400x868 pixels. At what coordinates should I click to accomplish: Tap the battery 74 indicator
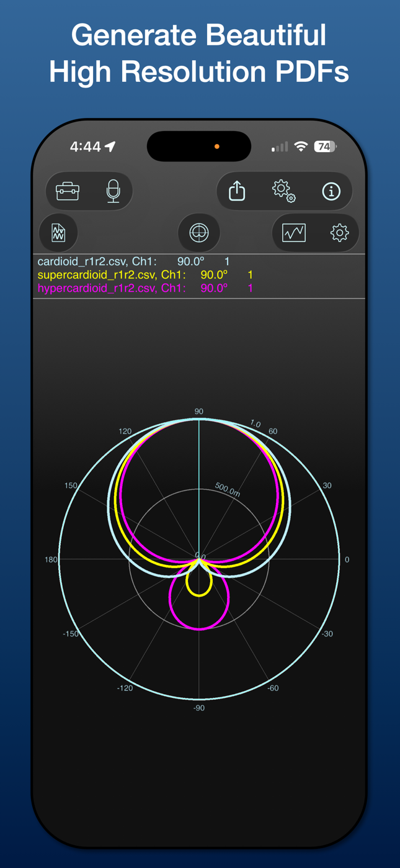click(324, 147)
